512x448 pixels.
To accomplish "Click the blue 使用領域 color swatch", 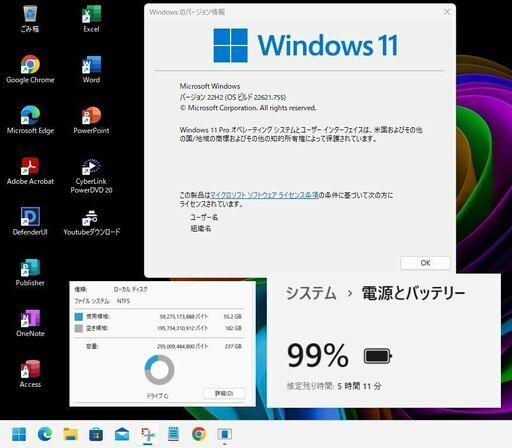I will [79, 316].
